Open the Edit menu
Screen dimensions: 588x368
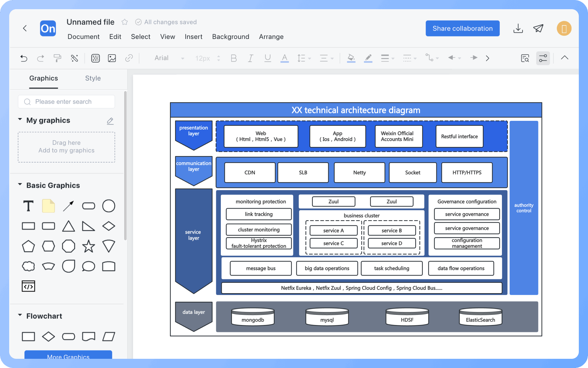click(115, 36)
